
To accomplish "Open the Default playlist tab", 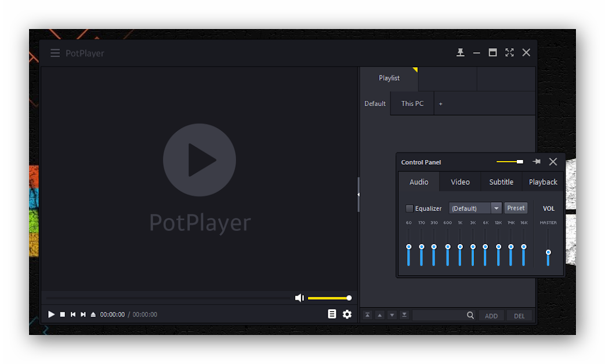I will (375, 103).
